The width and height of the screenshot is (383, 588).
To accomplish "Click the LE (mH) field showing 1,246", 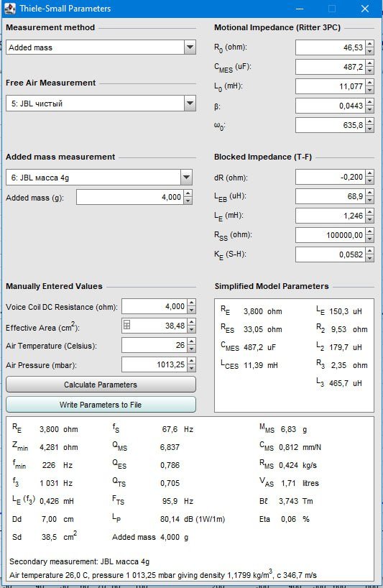I will 331,216.
